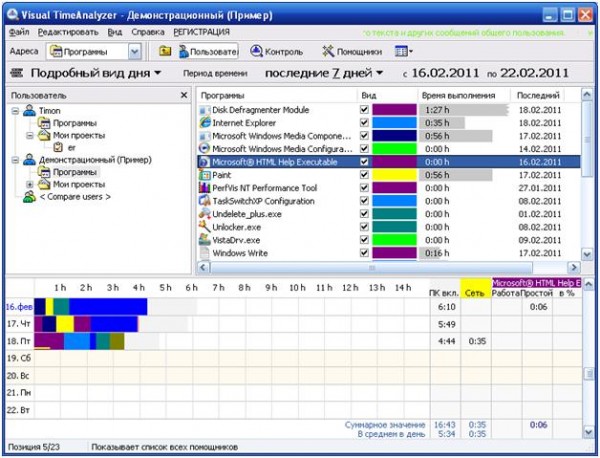Select the < Compare users > entry
600x458 pixels.
75,197
